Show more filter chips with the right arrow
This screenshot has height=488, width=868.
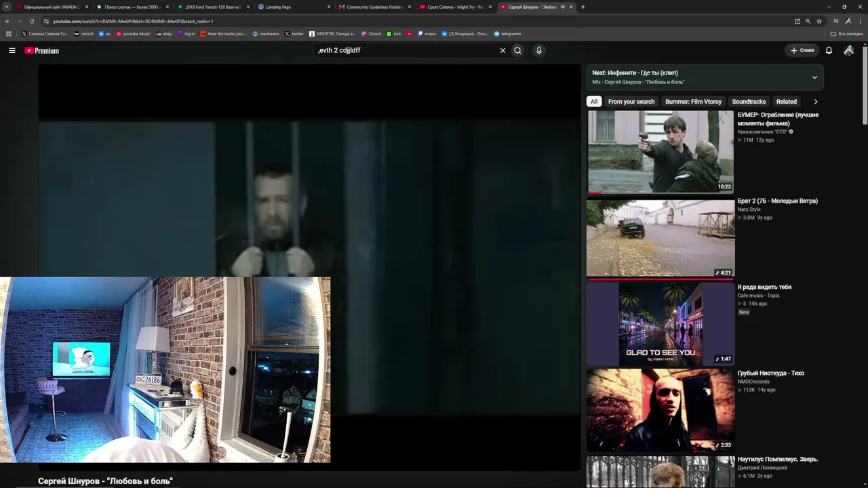815,102
